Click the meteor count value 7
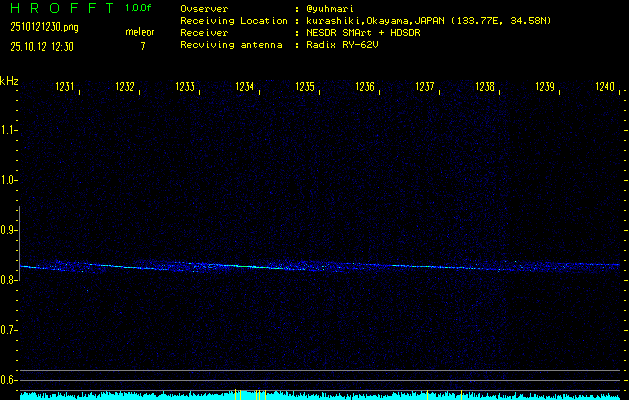This screenshot has height=400, width=629. 142,46
